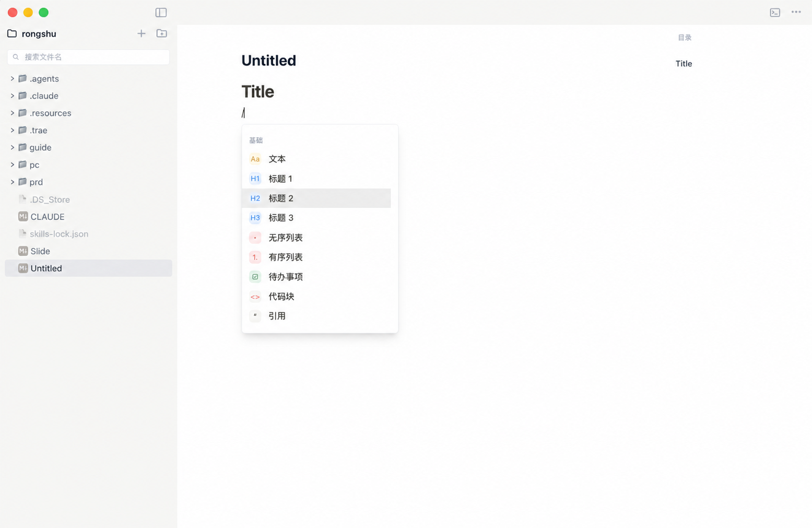Insert 无序列表 from the menu

click(316, 238)
